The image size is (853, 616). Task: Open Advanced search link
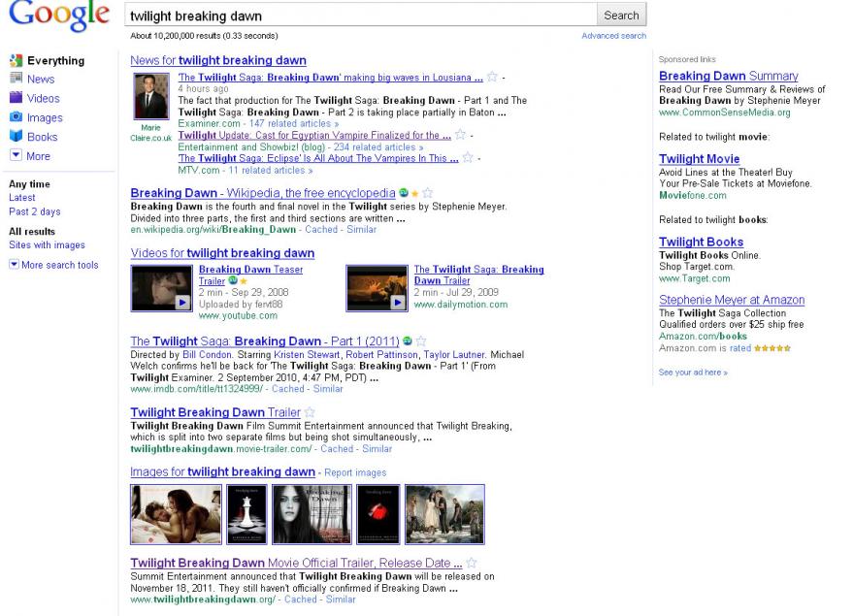[613, 36]
